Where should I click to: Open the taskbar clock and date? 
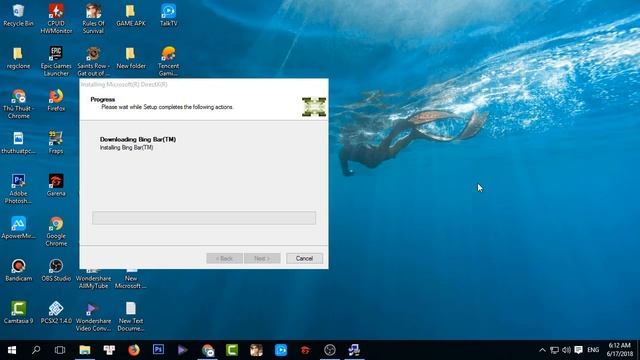point(620,350)
